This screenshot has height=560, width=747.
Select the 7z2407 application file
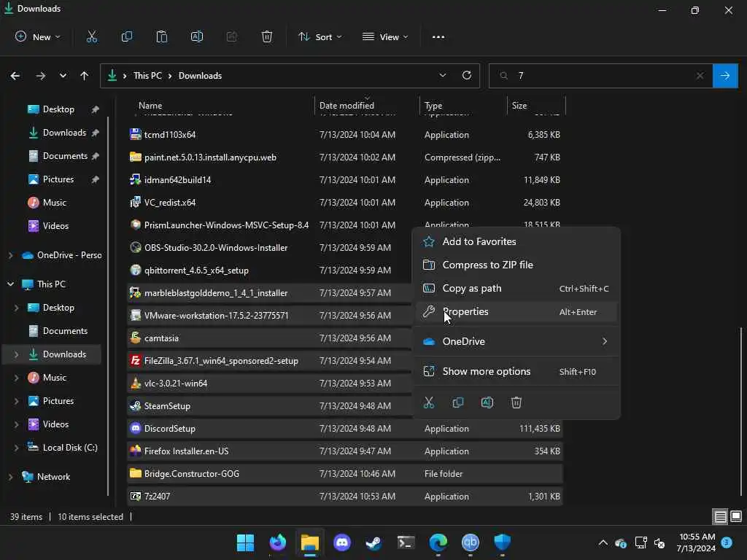[x=345, y=496]
